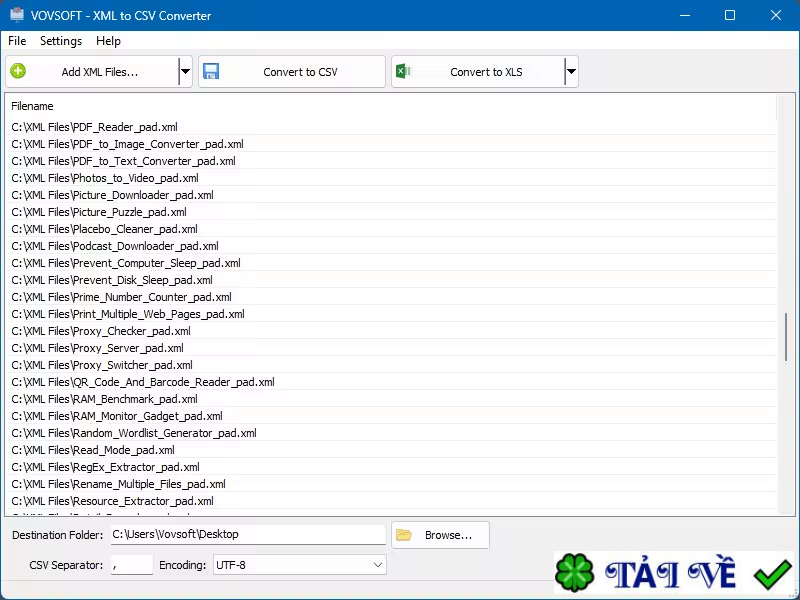The image size is (800, 600).
Task: Open the File menu
Action: (16, 41)
